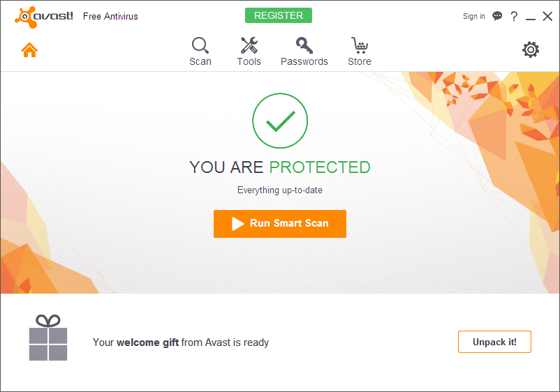Click the YOU ARE PROTECTED heading
The height and width of the screenshot is (392, 560).
pyautogui.click(x=280, y=167)
